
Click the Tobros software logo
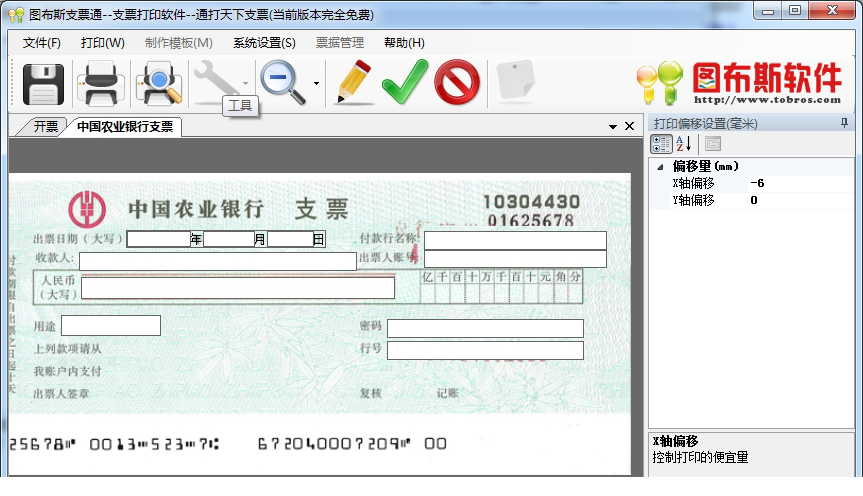tap(739, 83)
